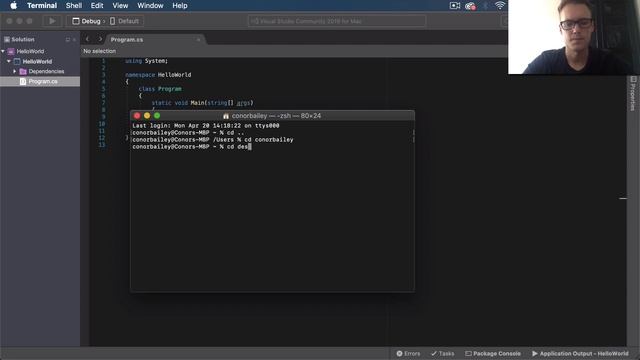
Task: Click the Creative Cloud menu bar icon
Action: (470, 6)
